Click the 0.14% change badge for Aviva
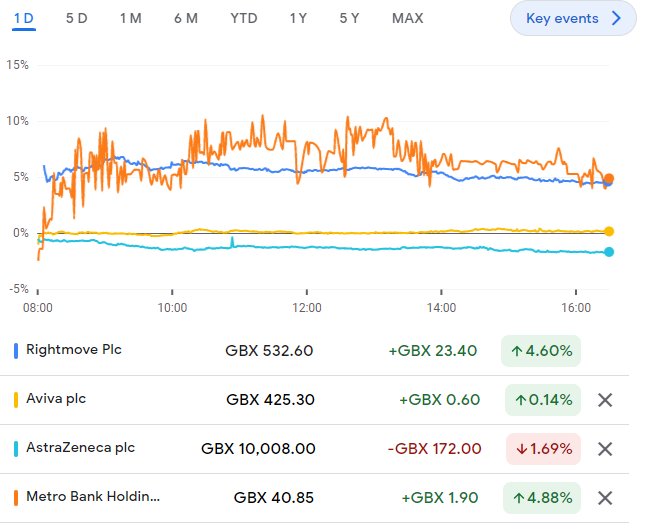The image size is (651, 525). (x=543, y=400)
